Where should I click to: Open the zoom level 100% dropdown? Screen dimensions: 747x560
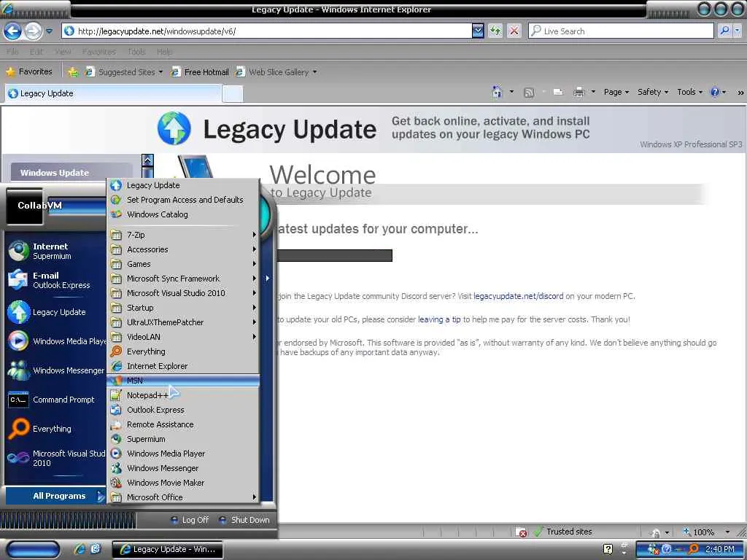(x=727, y=532)
